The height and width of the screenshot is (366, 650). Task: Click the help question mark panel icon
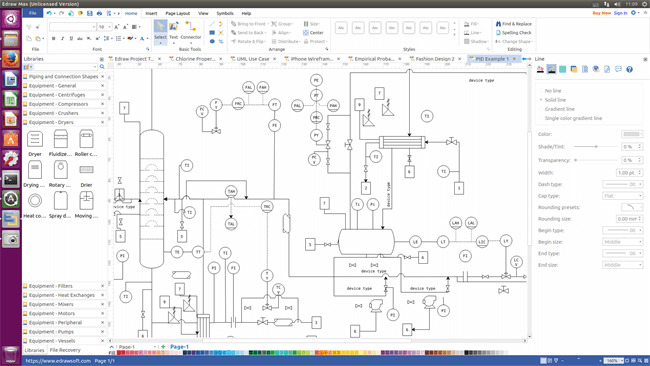coord(629,69)
